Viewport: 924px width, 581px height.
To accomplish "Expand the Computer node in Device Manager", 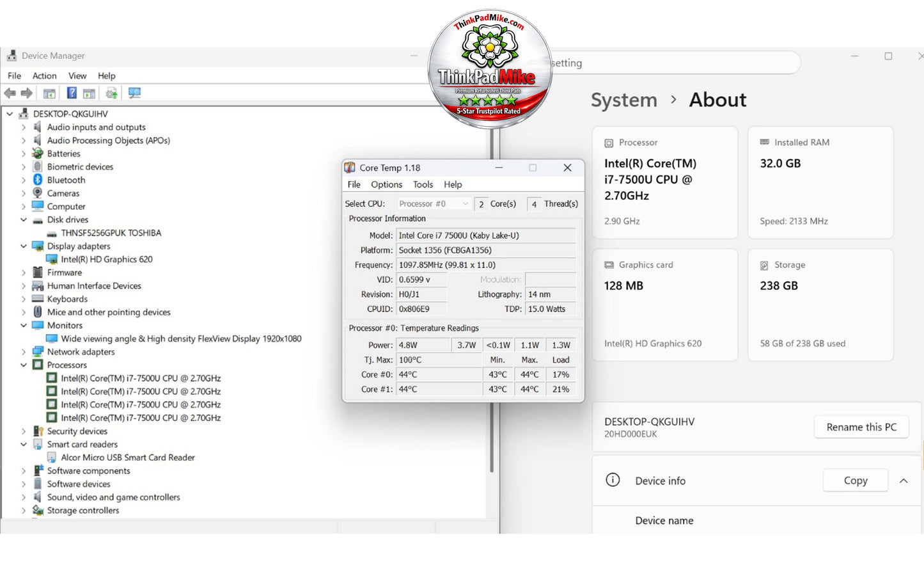I will click(24, 207).
